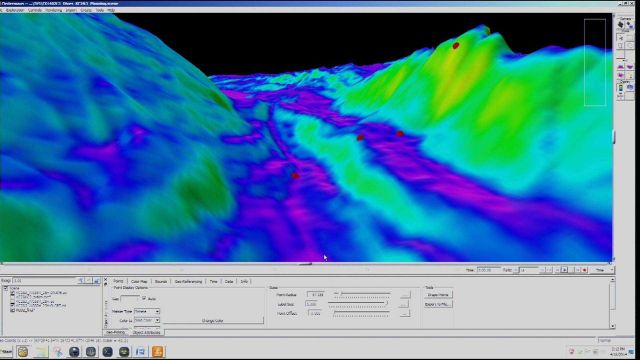
Task: Click the Label Size slider track
Action: (x=358, y=303)
